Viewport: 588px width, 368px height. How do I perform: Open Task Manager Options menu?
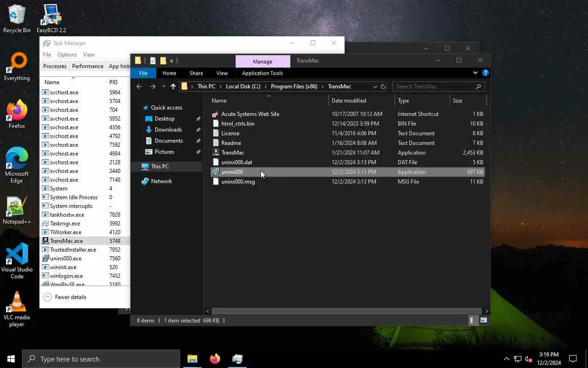pos(67,55)
